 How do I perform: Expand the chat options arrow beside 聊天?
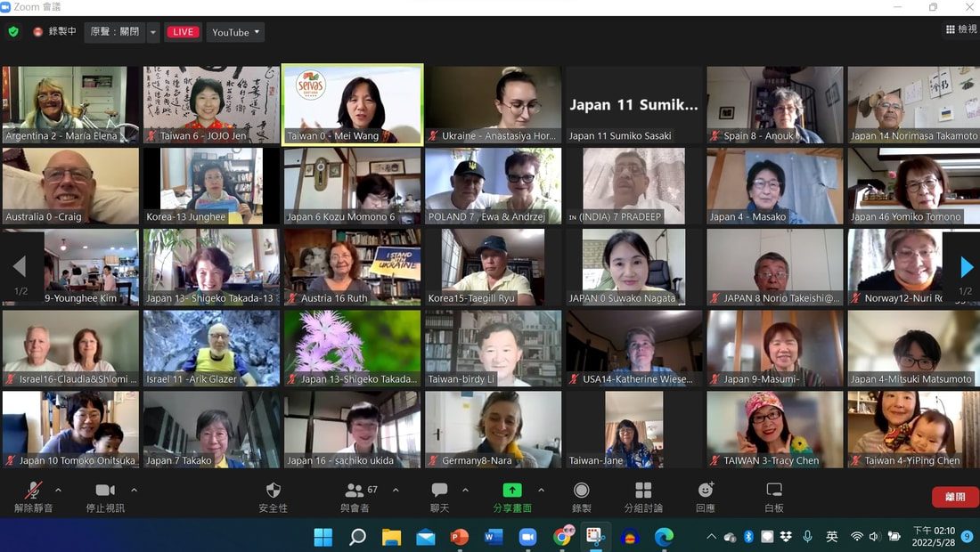click(465, 491)
